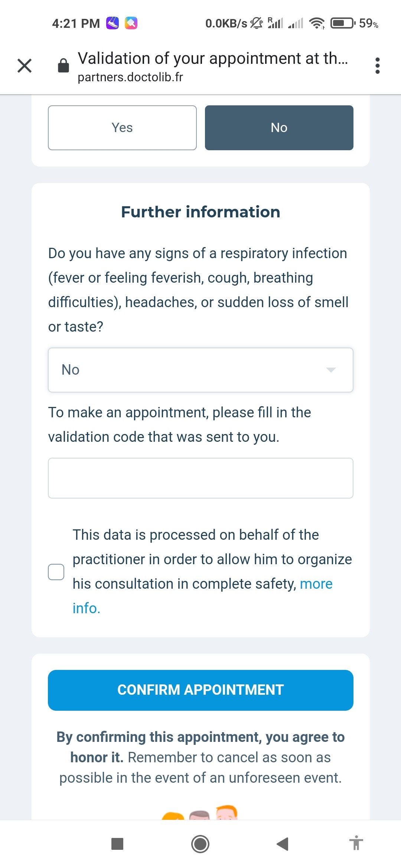Open the three-dot browser menu
Image resolution: width=401 pixels, height=868 pixels.
tap(378, 66)
